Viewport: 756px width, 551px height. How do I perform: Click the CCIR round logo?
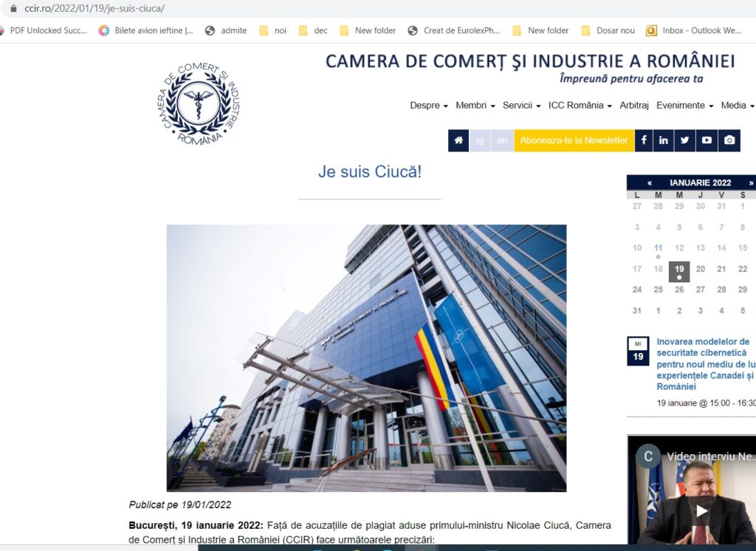pyautogui.click(x=199, y=103)
